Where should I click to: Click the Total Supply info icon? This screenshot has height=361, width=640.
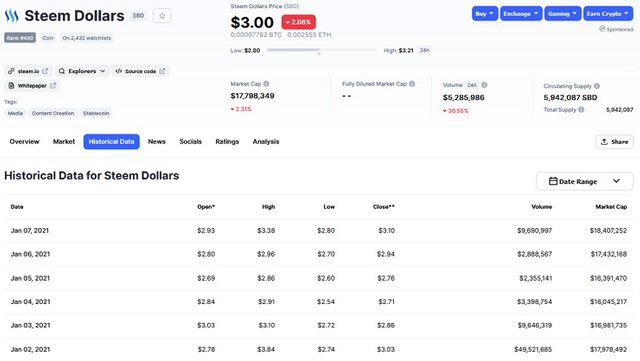tap(581, 109)
